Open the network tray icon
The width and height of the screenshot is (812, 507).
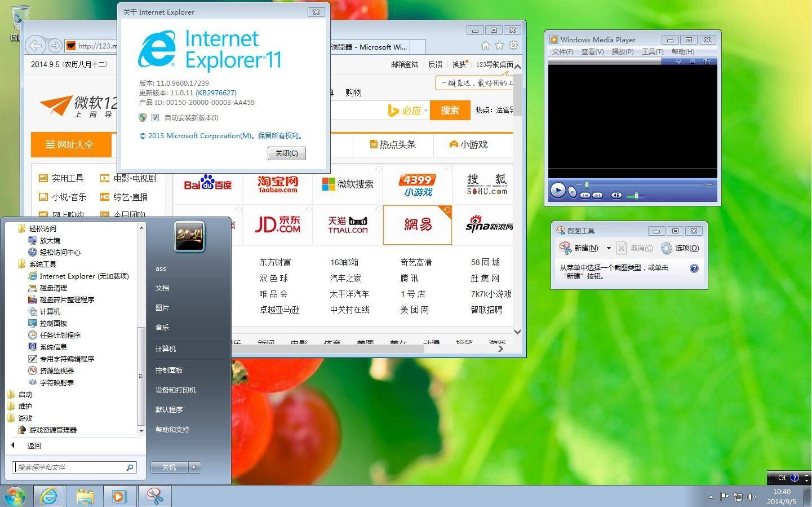738,497
